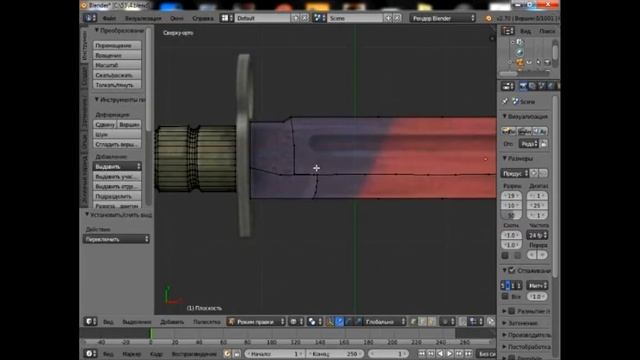Click the orange object icon in outliner
The height and width of the screenshot is (360, 640).
click(520, 62)
